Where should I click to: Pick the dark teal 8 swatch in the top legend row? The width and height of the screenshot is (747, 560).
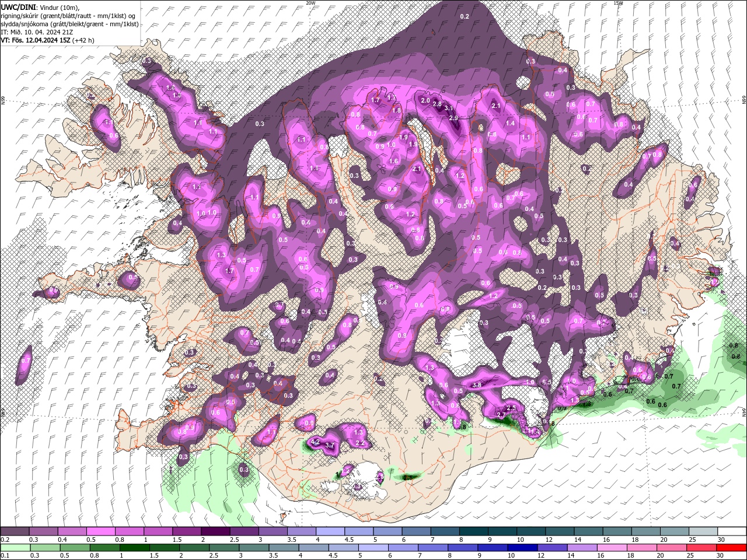coord(473,531)
